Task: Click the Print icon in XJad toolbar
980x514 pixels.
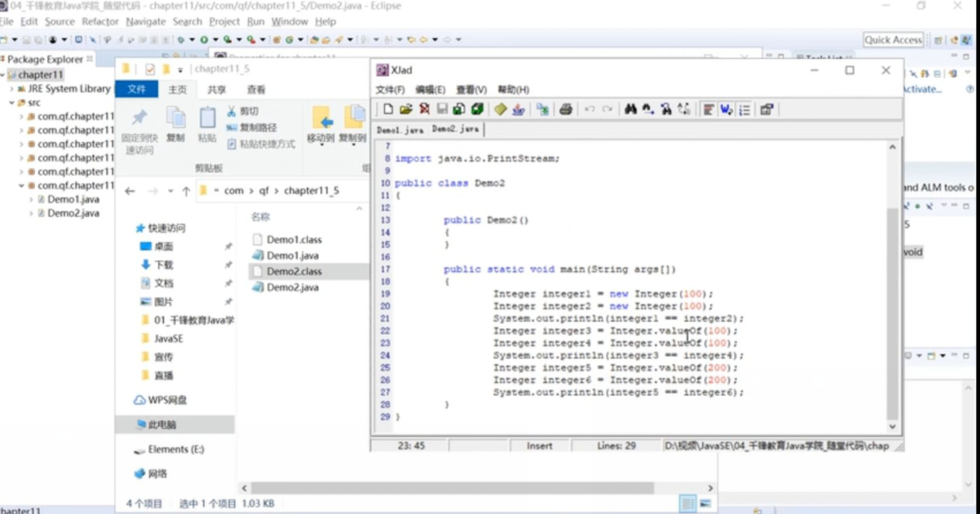Action: click(566, 110)
